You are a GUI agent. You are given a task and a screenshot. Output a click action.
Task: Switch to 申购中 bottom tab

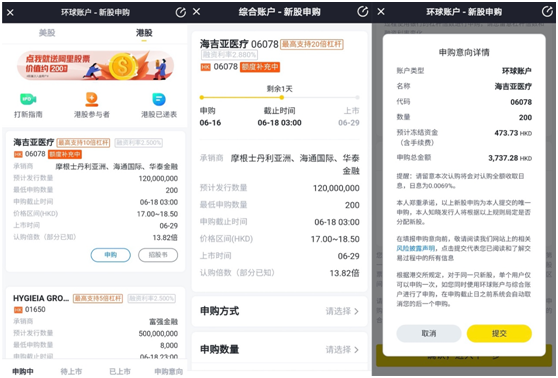coord(23,371)
